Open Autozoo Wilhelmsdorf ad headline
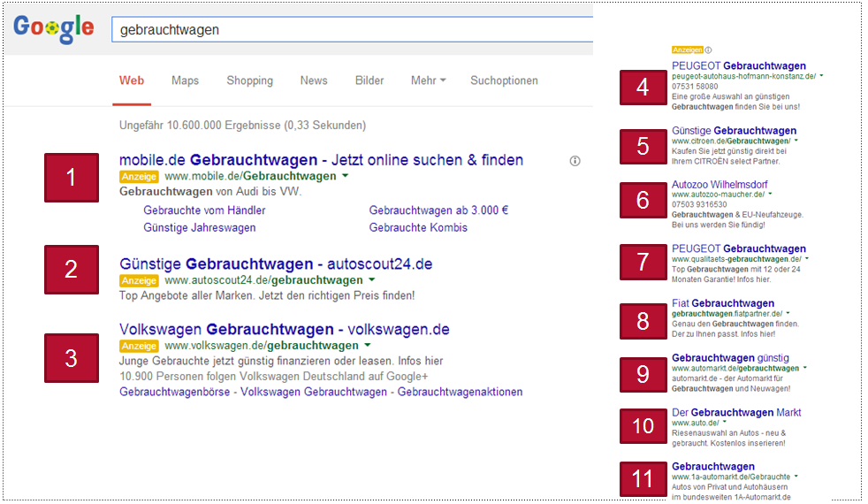Viewport: 868px width, 504px height. (720, 185)
